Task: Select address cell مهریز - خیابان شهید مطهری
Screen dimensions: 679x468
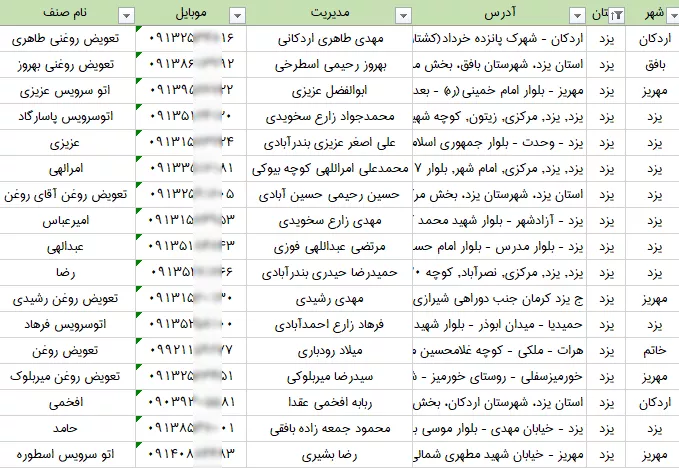Action: click(499, 455)
